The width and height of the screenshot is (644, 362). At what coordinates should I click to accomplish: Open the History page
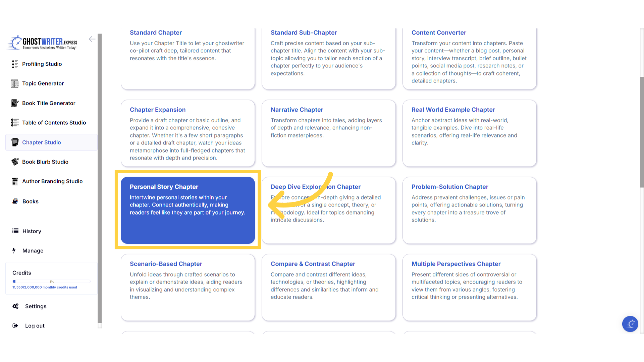[32, 231]
